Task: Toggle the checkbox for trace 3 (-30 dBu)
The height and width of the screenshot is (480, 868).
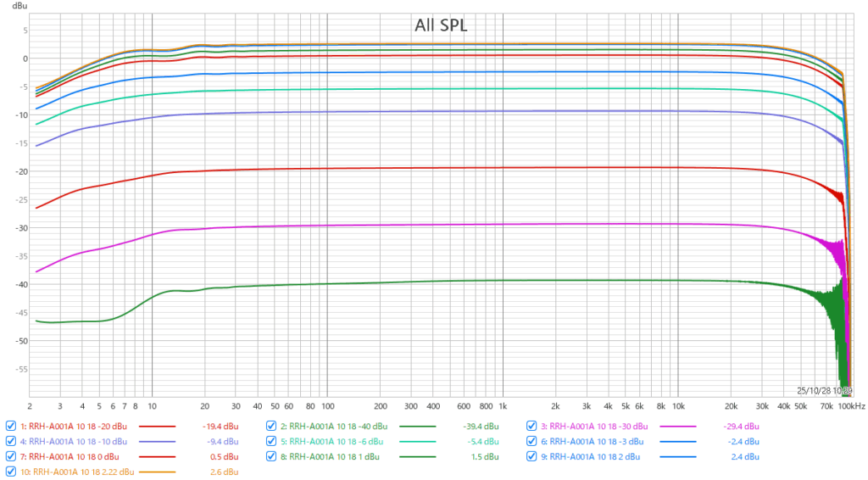Action: coord(532,426)
